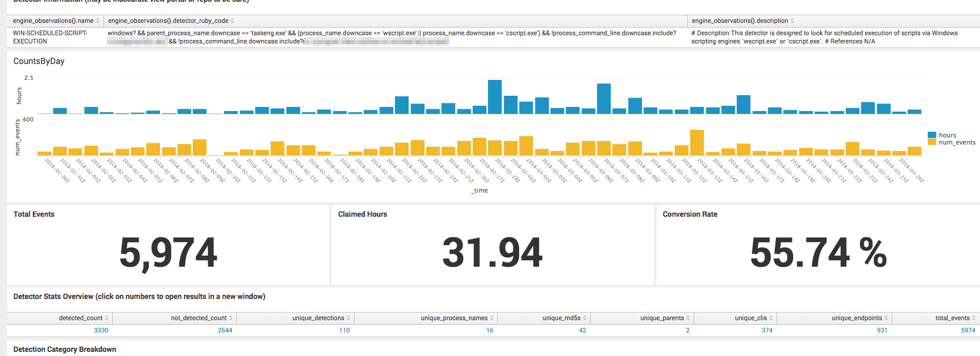Click the blue hours legend swatch
The width and height of the screenshot is (980, 356).
pos(931,135)
